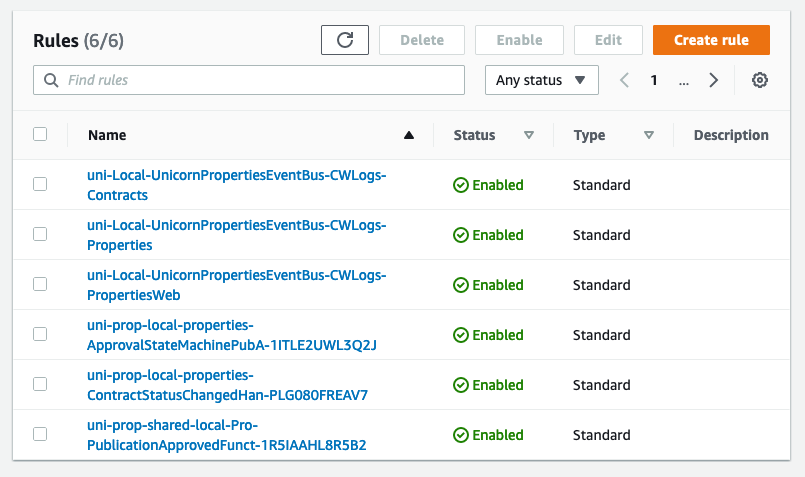Open ApprovalStateMachinePubA-1ITLE2UWL3Q2J rule link

[232, 335]
